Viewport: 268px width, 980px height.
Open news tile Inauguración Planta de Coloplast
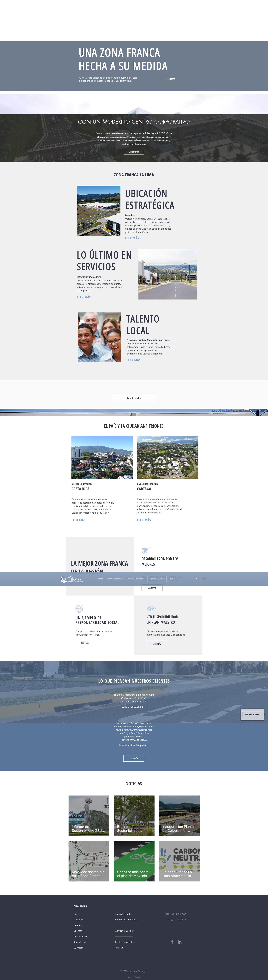(179, 816)
